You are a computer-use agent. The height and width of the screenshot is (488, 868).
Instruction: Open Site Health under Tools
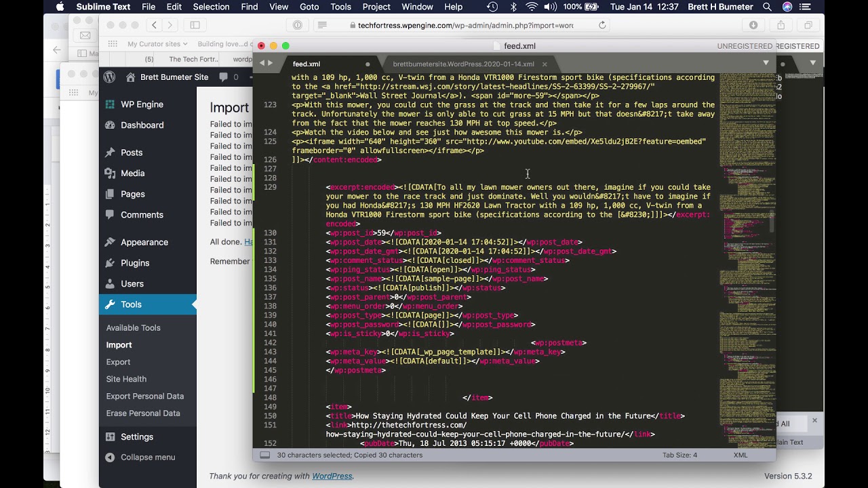[x=126, y=379]
